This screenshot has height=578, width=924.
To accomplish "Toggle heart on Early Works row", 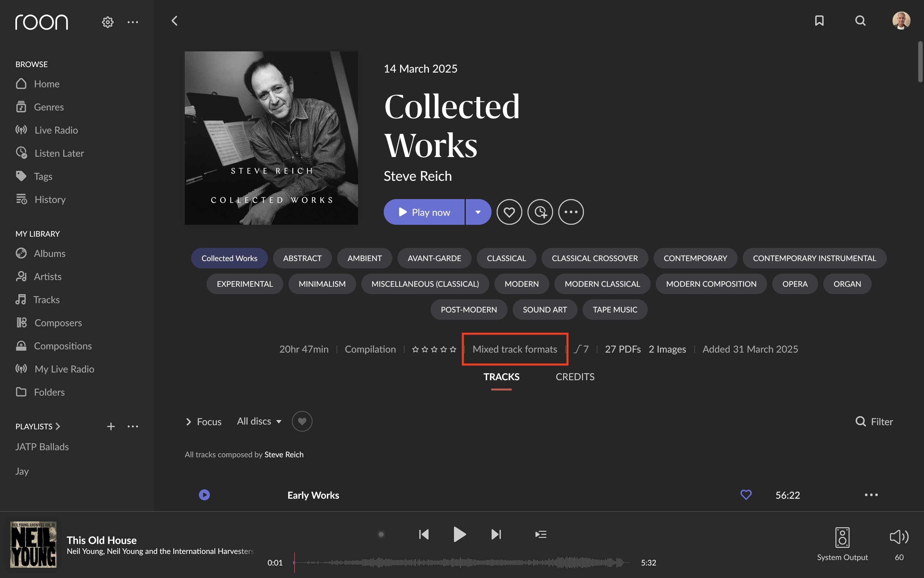I will 746,495.
